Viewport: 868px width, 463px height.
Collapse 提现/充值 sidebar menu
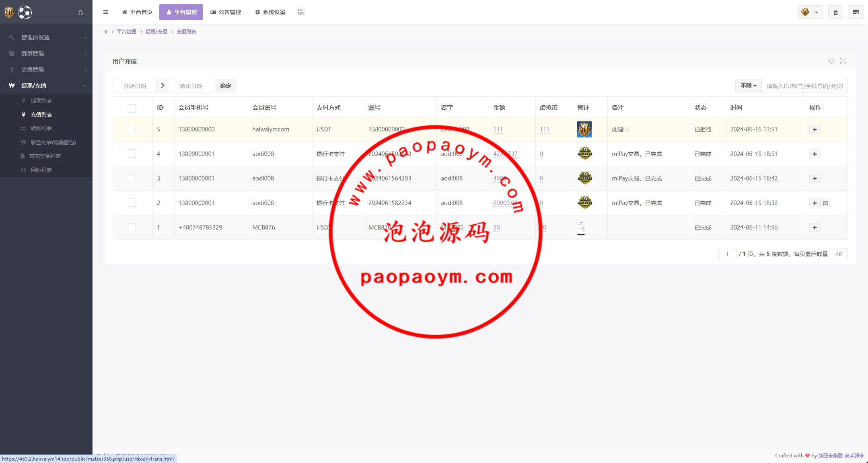[46, 86]
